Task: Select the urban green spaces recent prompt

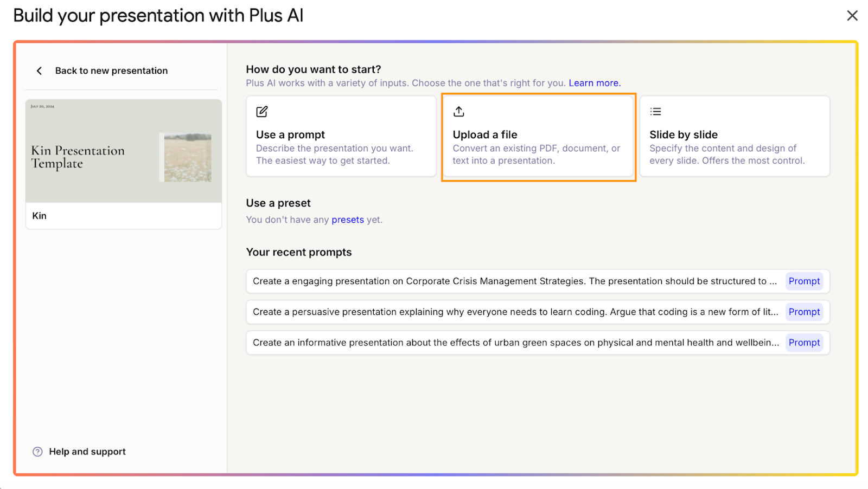Action: [538, 343]
